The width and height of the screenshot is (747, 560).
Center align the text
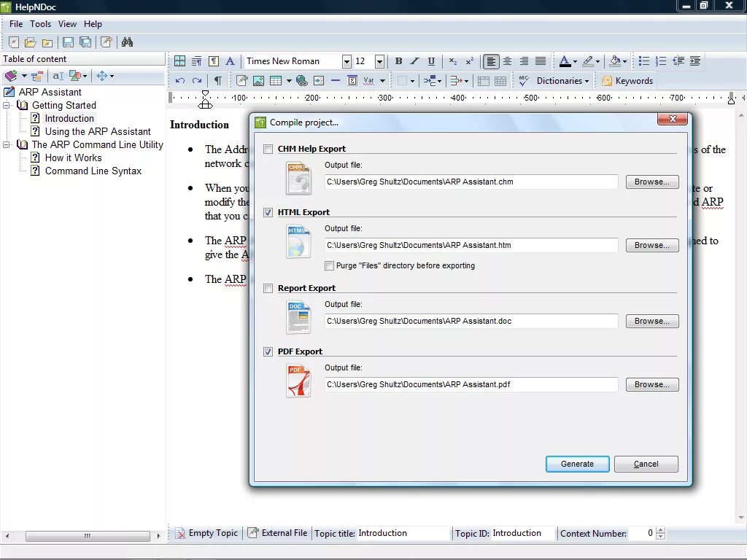(x=508, y=61)
